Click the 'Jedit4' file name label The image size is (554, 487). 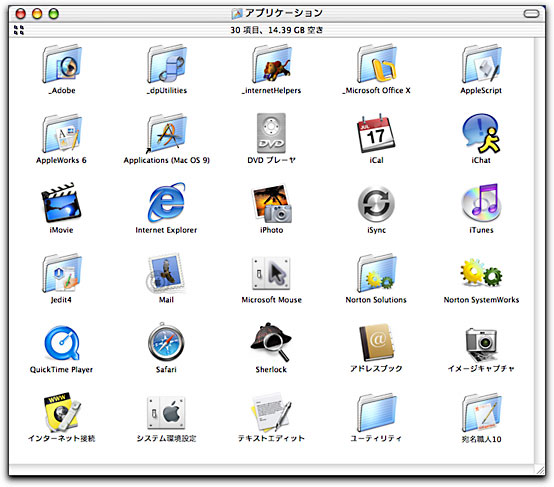[61, 300]
